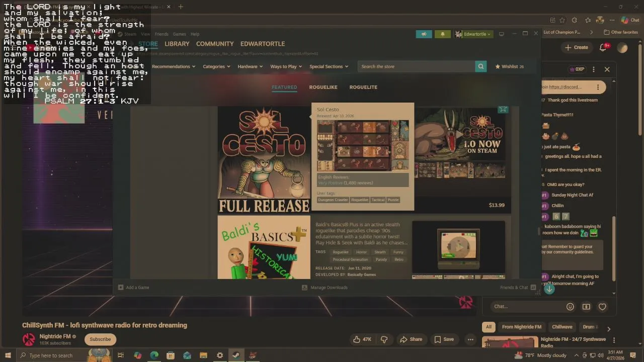Open Microsoft Edge from the taskbar
Viewport: 644px width, 362px height.
point(154,355)
